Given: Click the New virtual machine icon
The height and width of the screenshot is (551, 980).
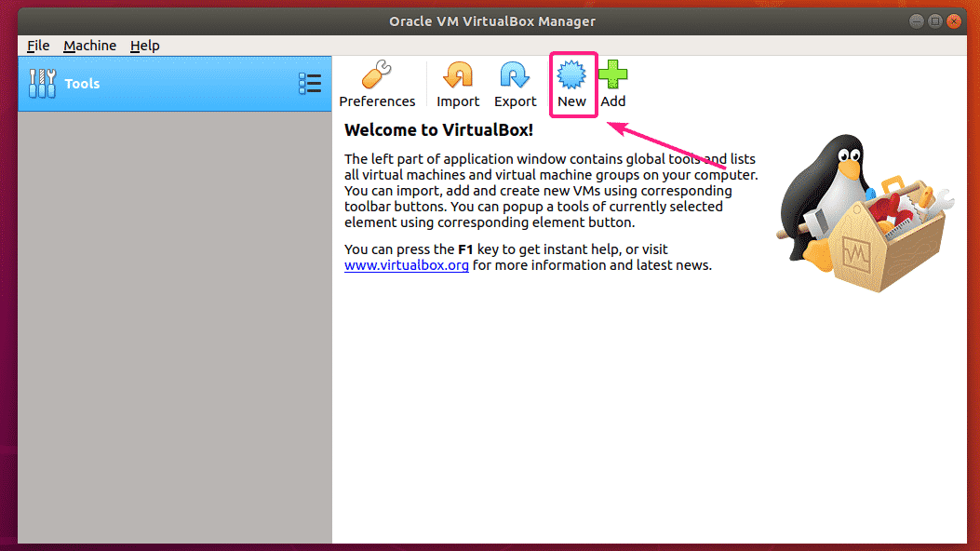Looking at the screenshot, I should (572, 75).
